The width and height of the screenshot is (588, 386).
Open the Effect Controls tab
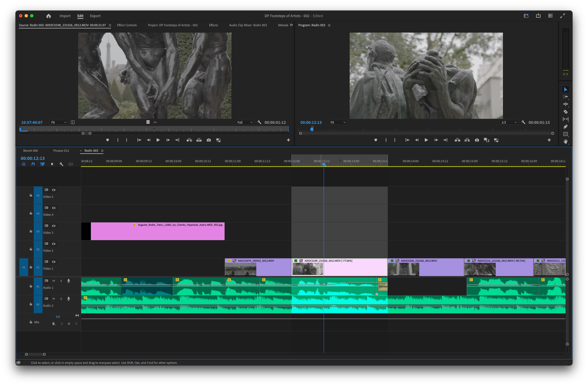(127, 25)
